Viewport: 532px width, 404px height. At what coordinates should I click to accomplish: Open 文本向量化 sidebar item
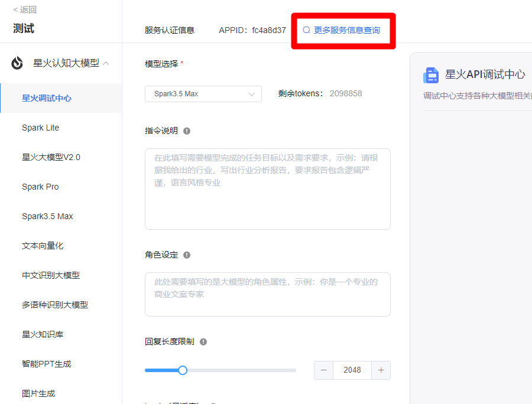[x=43, y=246]
